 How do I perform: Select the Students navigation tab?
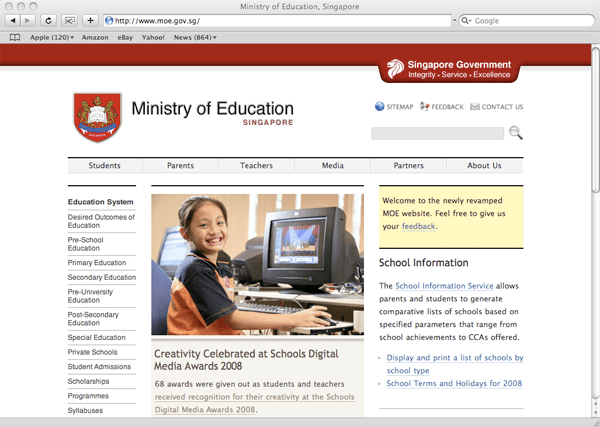point(104,166)
